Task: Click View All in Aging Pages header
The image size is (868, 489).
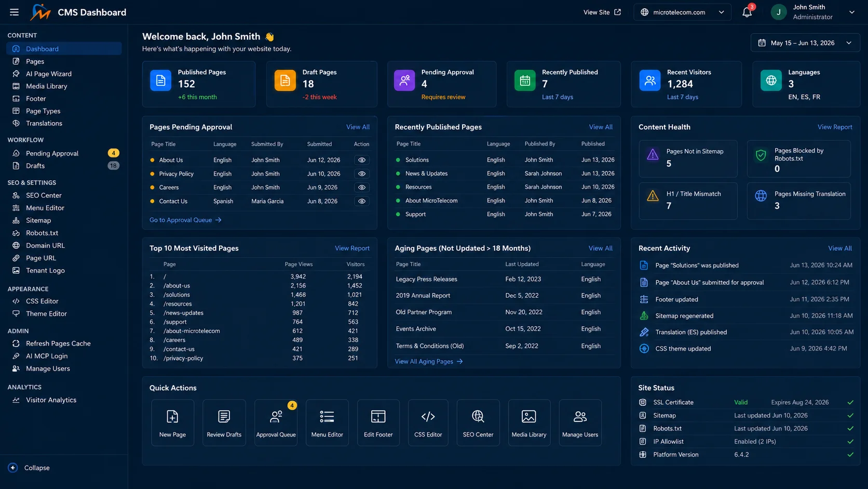Action: click(x=601, y=248)
